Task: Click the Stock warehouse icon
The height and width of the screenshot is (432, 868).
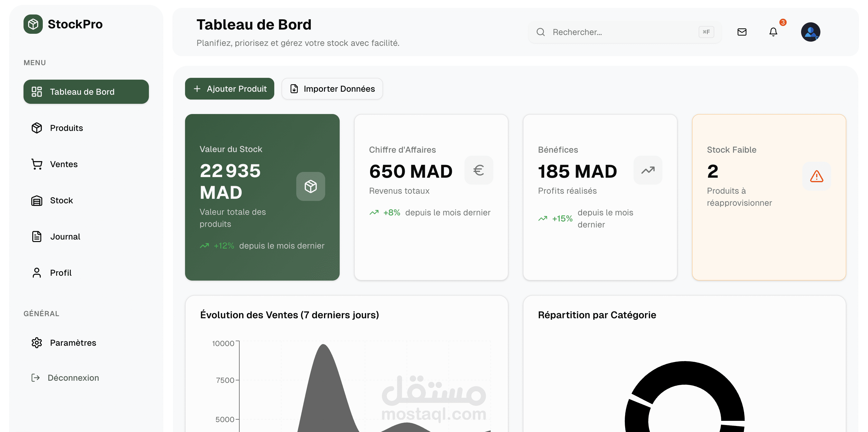Action: click(x=36, y=200)
